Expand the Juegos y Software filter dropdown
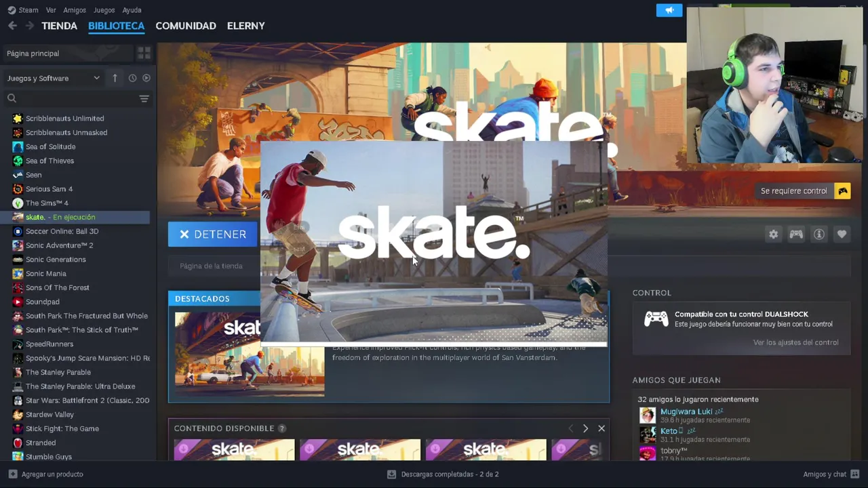The height and width of the screenshot is (488, 868). point(54,79)
